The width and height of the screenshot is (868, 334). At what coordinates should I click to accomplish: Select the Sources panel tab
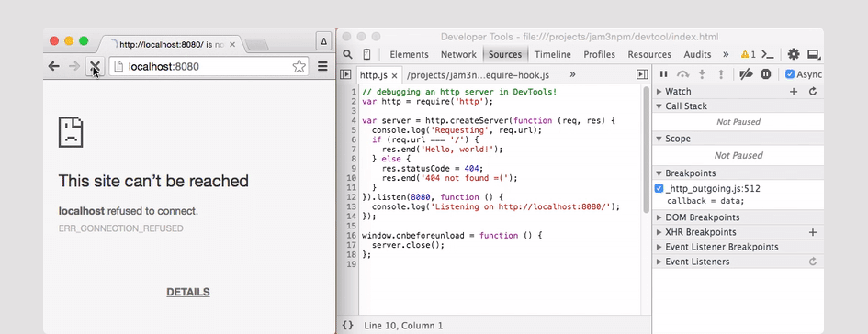coord(505,54)
